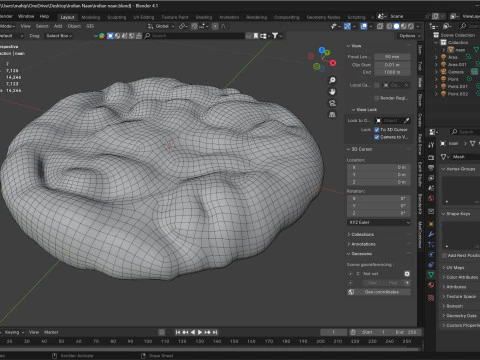Click the red X axis navigation gizmo ball

(333, 63)
